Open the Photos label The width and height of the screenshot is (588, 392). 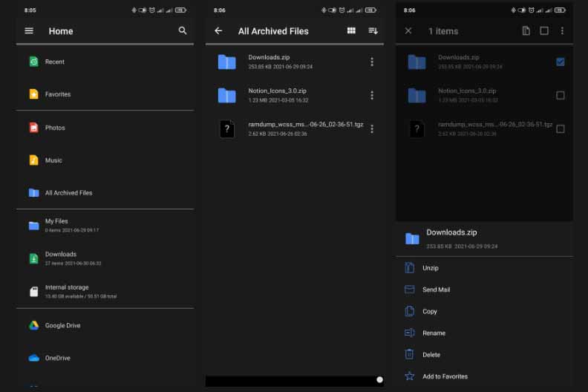[55, 128]
